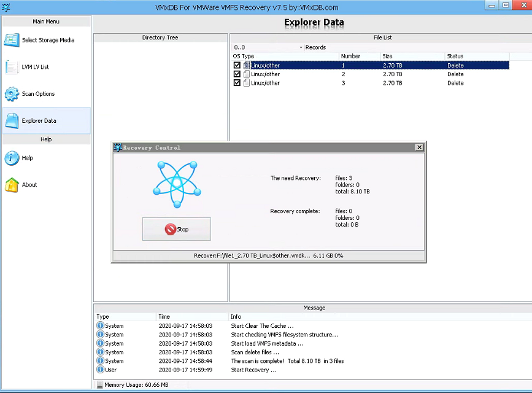Screen dimensions: 532x393
Task: Open Help menu entry
Action: point(47,158)
